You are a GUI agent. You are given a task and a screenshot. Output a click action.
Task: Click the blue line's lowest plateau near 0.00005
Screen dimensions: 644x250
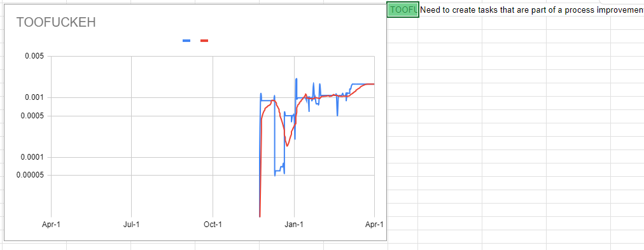pyautogui.click(x=279, y=170)
